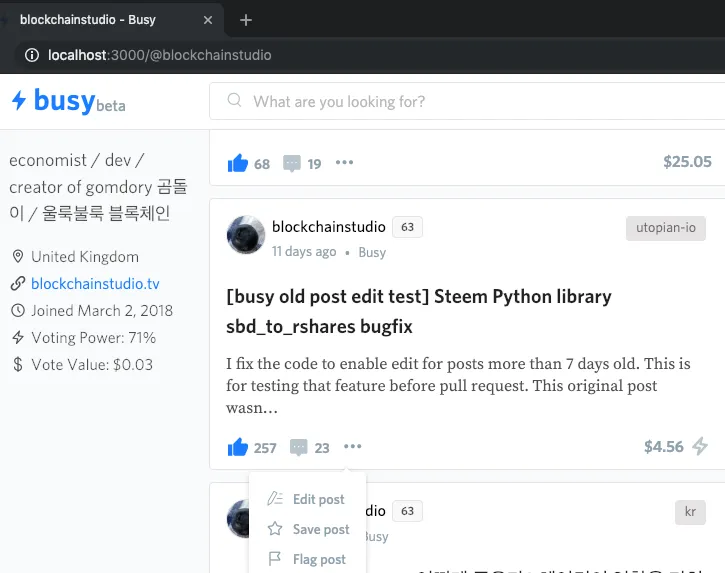This screenshot has height=573, width=725.
Task: Click the busy beta wordmark
Action: point(80,101)
